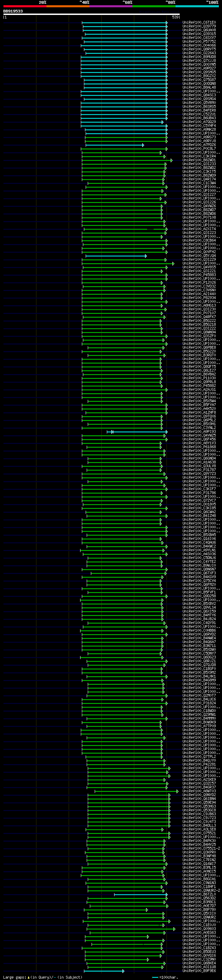Click the cyan alignment bar for UniRef100_A7PDZ6
This screenshot has width=222, height=980.
point(115,145)
